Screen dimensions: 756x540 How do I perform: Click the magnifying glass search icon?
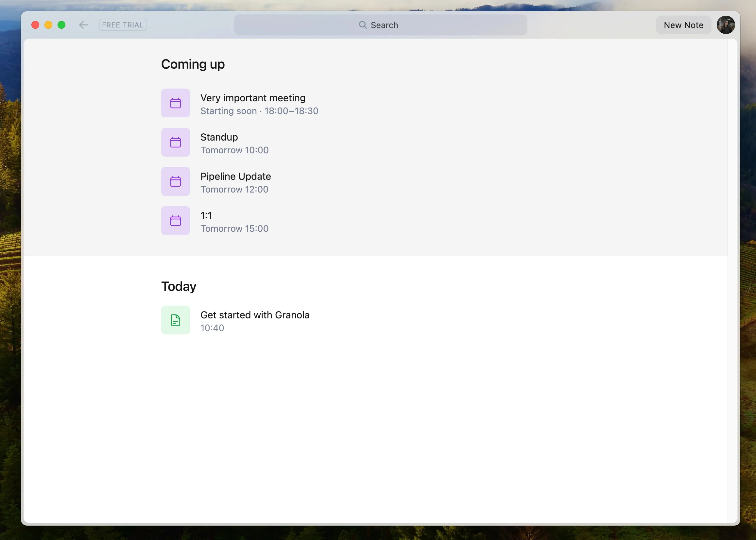pyautogui.click(x=363, y=25)
